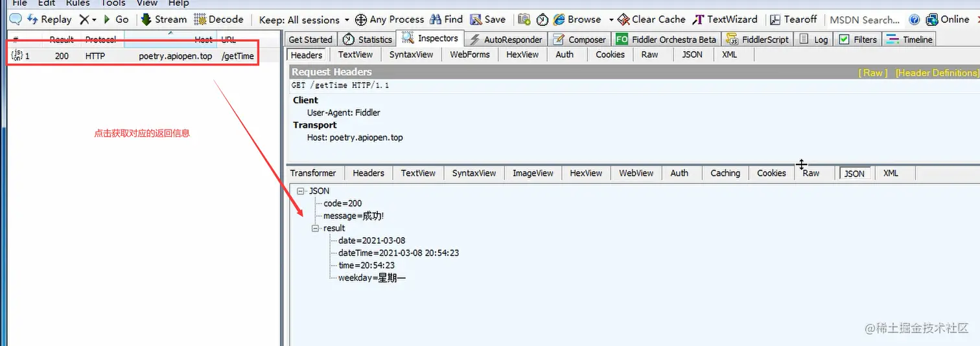
Task: Click the Any Process target picker
Action: click(x=390, y=19)
